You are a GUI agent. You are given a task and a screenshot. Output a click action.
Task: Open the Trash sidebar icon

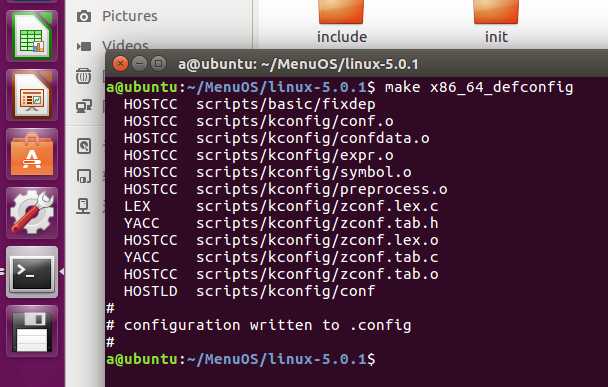(x=83, y=76)
